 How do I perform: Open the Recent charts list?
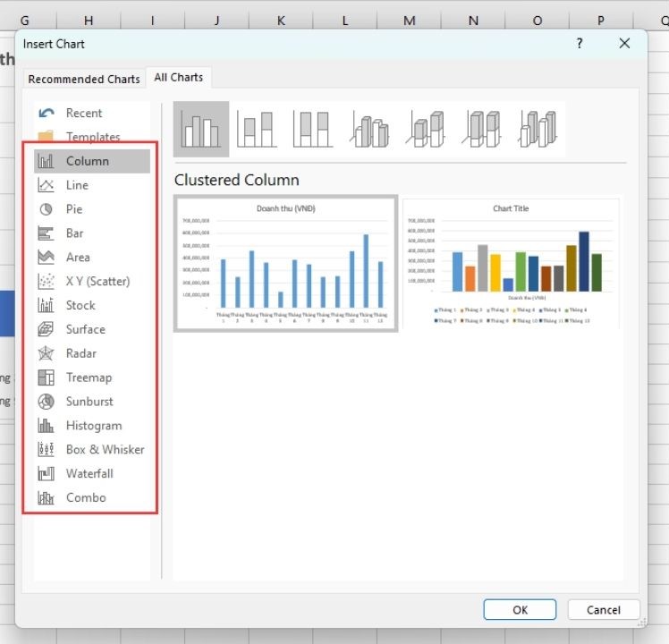[x=83, y=113]
